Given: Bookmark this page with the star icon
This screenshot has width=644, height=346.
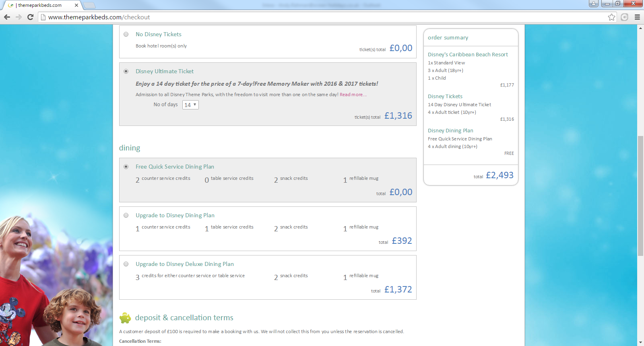Looking at the screenshot, I should pyautogui.click(x=612, y=17).
